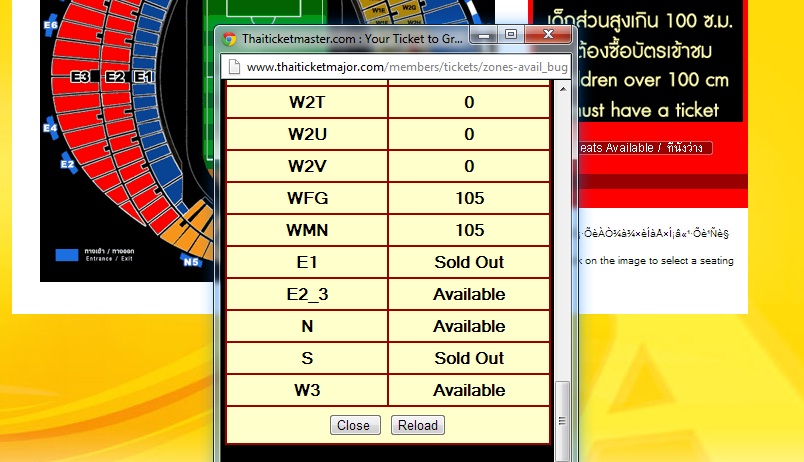
Task: Click the E2 section label on the stadium map
Action: tap(115, 77)
